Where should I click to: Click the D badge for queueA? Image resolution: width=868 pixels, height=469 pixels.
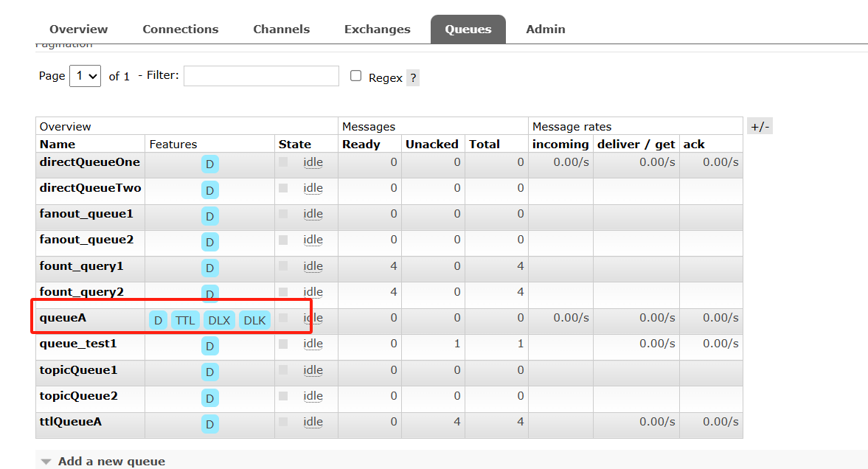pyautogui.click(x=158, y=321)
